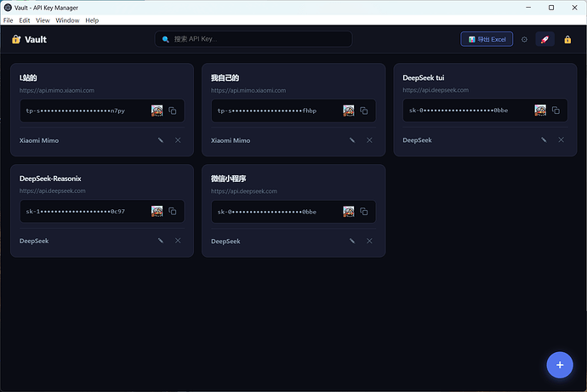587x392 pixels.
Task: Delete the 我自己的 card entry
Action: click(x=369, y=140)
